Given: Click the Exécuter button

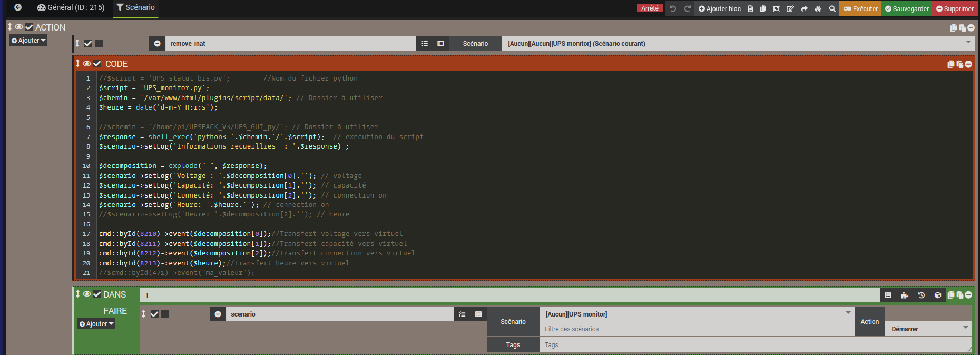Looking at the screenshot, I should 860,8.
